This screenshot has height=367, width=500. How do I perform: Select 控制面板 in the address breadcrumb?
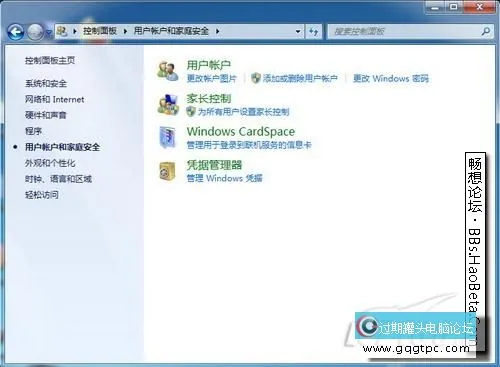click(x=100, y=31)
